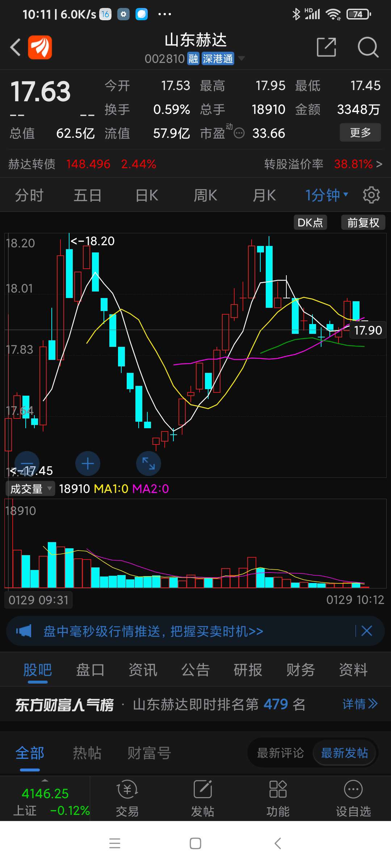The image size is (391, 868).
Task: Tap the 换手 value 0.59%
Action: [x=172, y=110]
